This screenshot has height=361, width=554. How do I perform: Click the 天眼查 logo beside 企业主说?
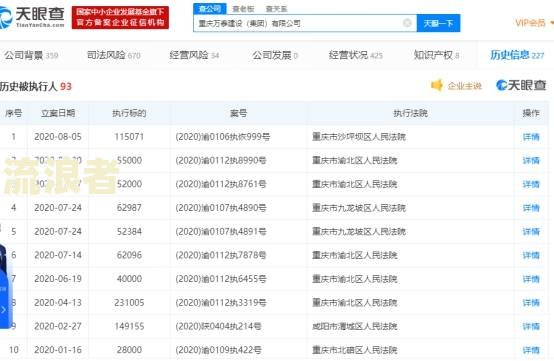pyautogui.click(x=521, y=85)
